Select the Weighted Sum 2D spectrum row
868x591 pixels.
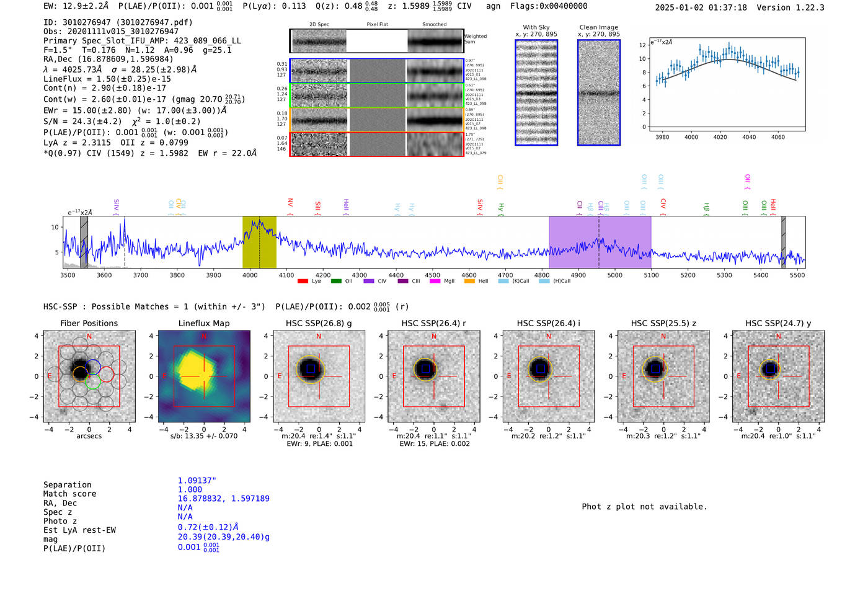tap(377, 41)
